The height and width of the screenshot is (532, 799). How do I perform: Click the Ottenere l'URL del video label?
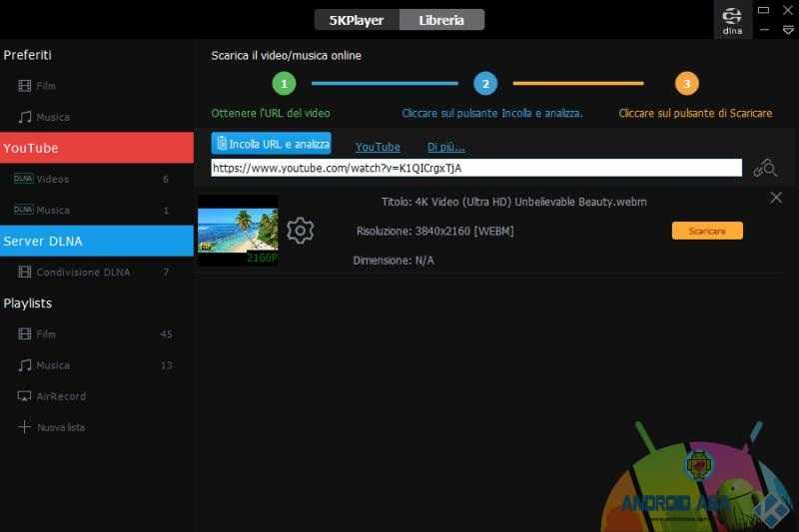click(x=271, y=113)
